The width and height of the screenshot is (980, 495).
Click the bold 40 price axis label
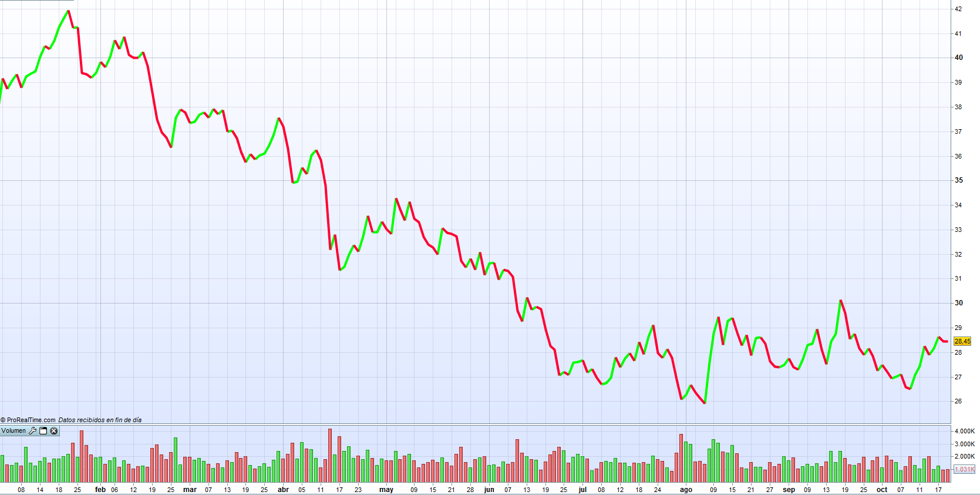pos(959,58)
